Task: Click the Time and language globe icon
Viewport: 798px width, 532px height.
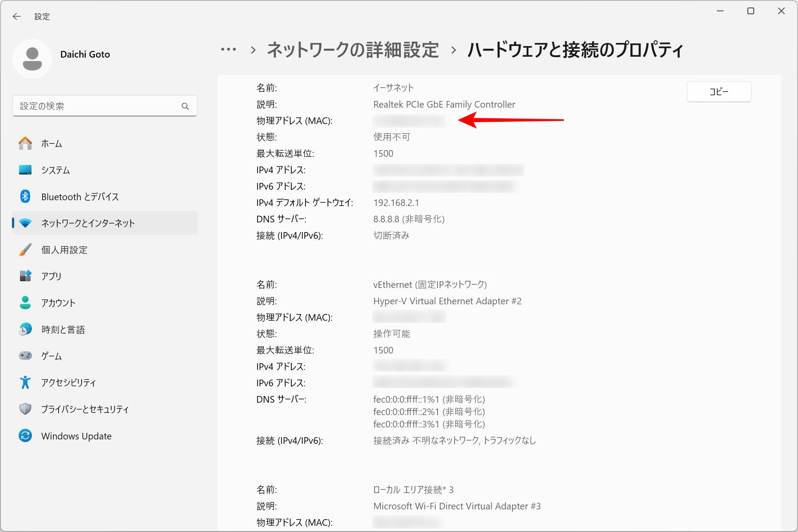Action: (25, 329)
